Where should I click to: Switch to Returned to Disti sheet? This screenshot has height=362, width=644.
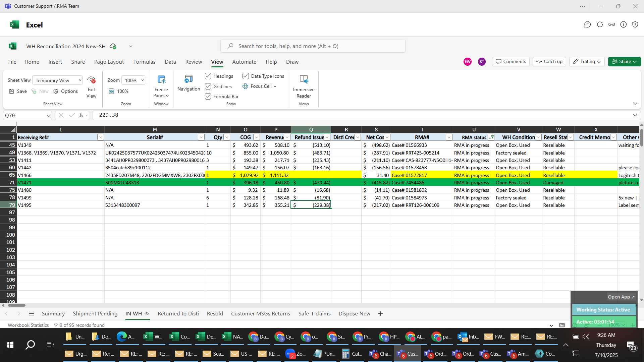(178, 314)
